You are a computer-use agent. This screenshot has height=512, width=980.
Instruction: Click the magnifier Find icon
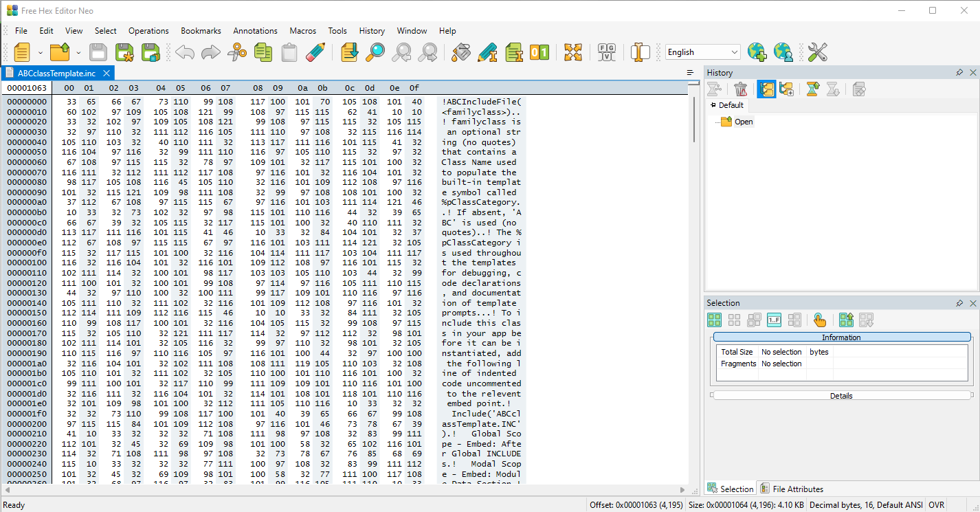point(375,52)
